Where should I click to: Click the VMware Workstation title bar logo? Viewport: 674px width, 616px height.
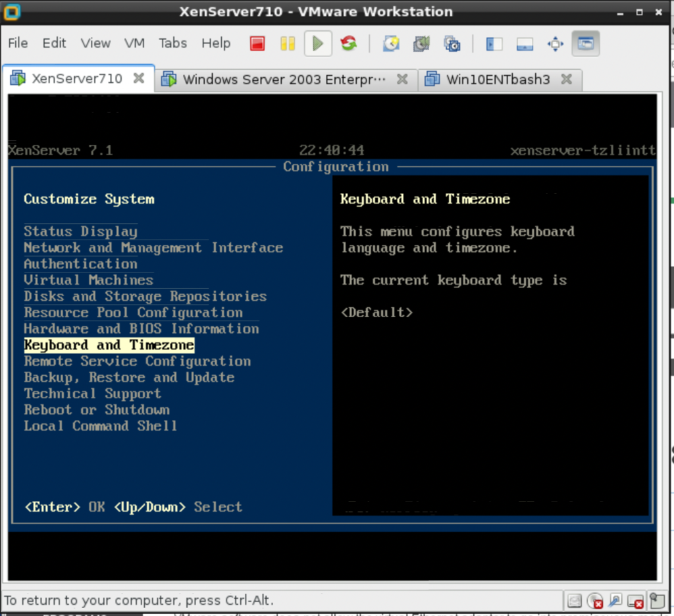point(12,12)
